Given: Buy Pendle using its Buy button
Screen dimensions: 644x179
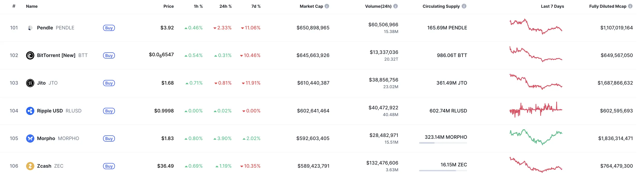Looking at the screenshot, I should pyautogui.click(x=109, y=28).
